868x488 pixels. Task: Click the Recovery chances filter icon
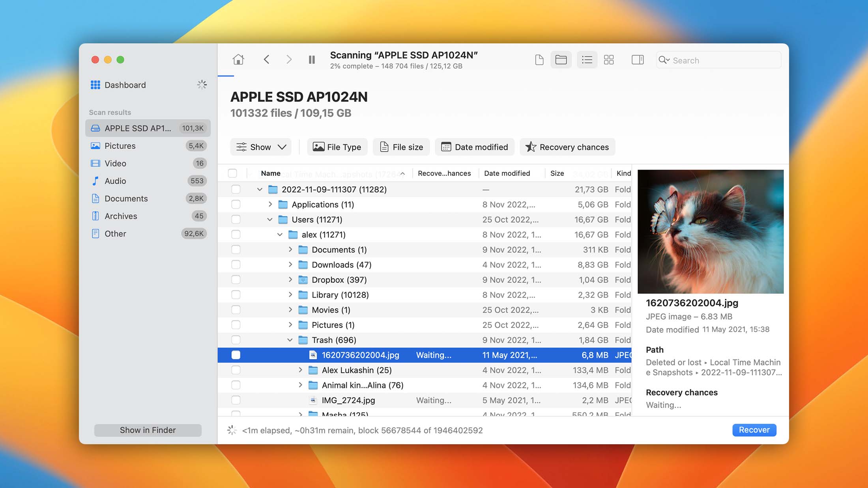click(531, 147)
